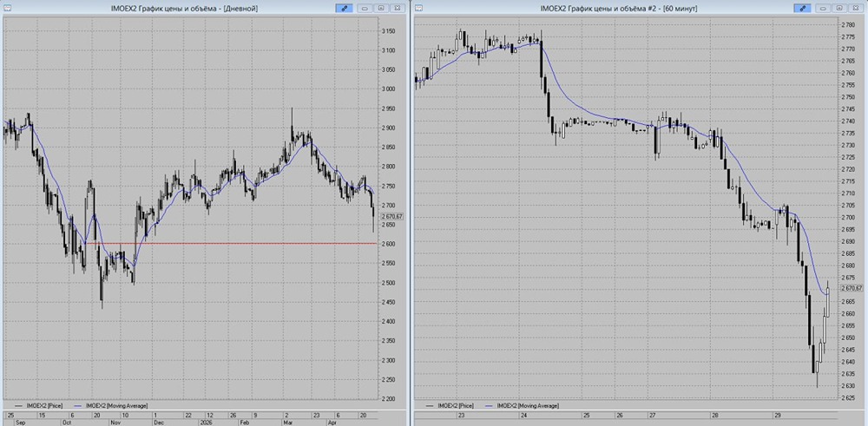The image size is (868, 426).
Task: Click the date label 23 on the 60-minute time axis
Action: (461, 415)
